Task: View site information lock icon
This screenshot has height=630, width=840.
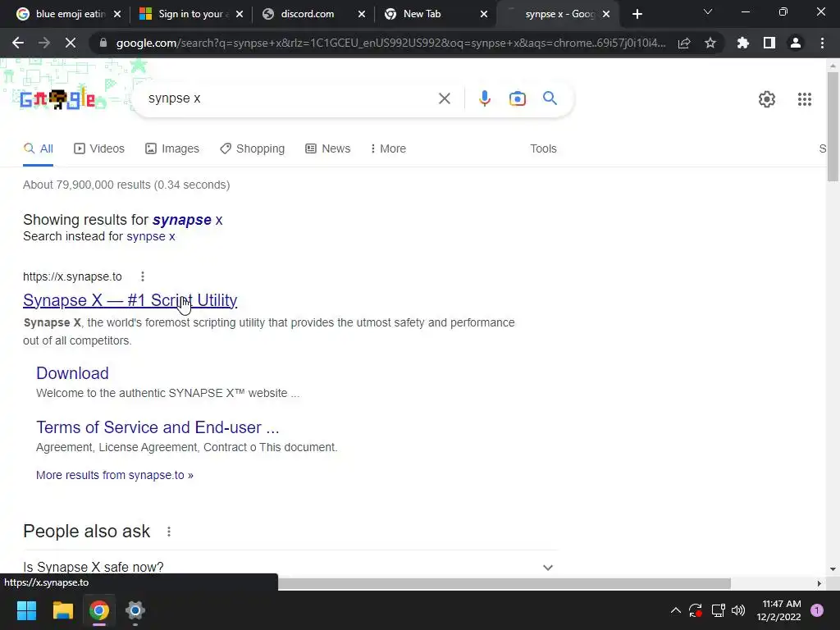Action: [103, 43]
